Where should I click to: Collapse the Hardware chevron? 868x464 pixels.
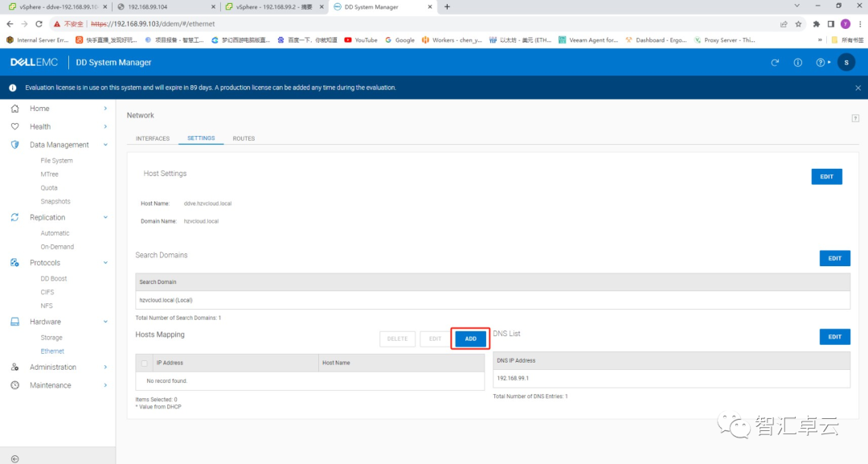(105, 322)
